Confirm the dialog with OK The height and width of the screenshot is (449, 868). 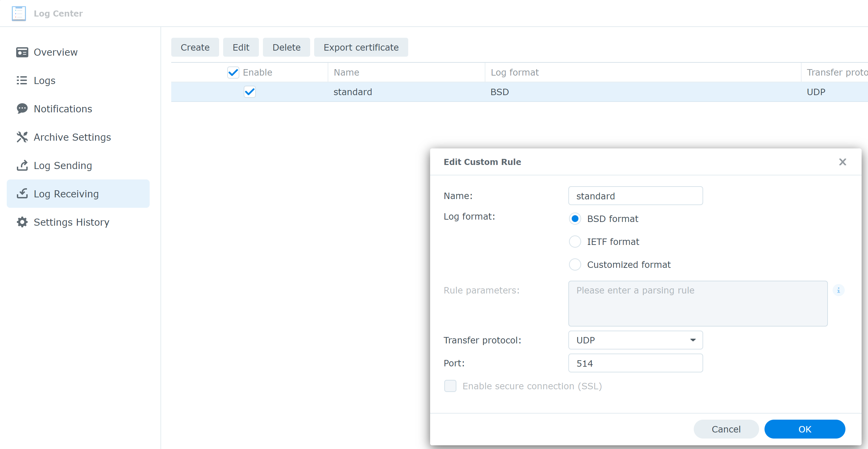pos(804,429)
